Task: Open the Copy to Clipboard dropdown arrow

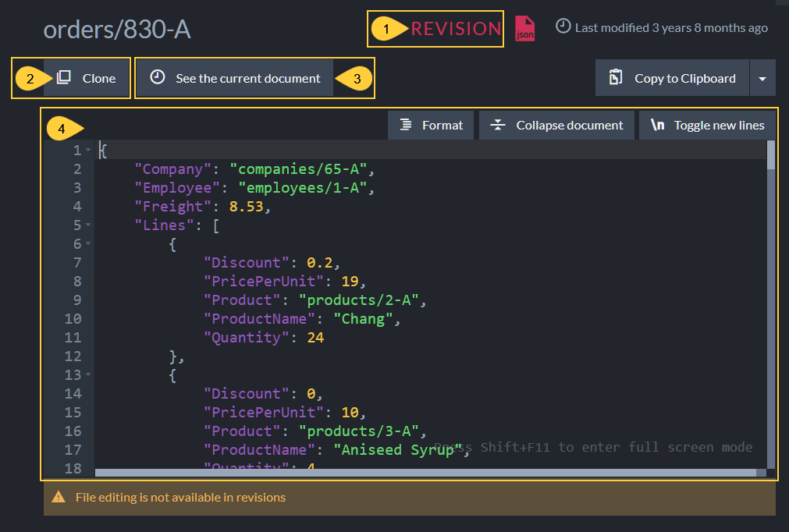Action: coord(762,79)
